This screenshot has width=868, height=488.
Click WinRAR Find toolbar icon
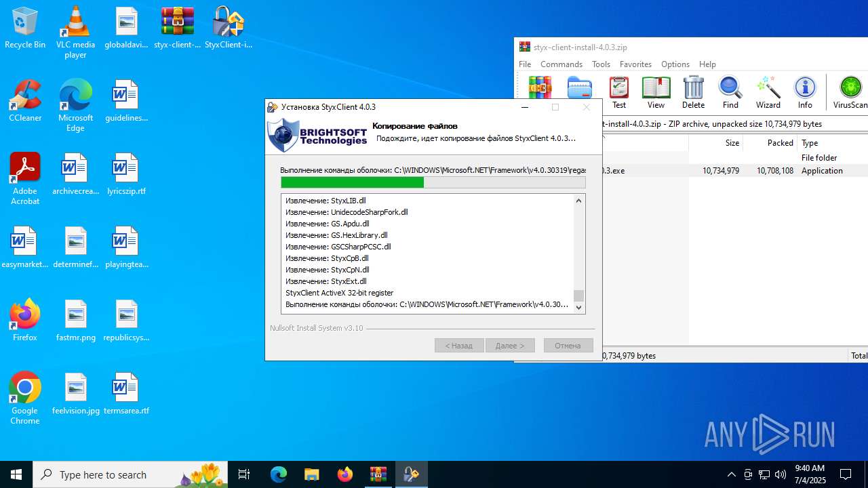730,93
